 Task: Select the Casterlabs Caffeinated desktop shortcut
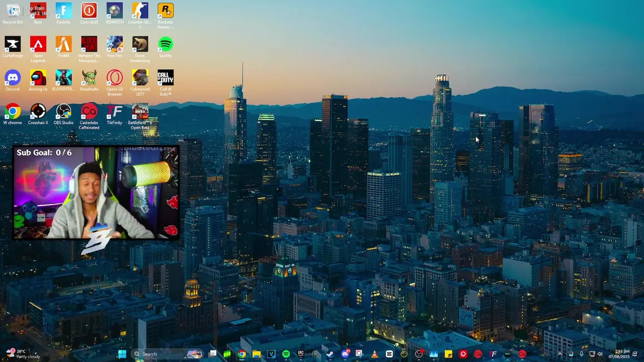coord(89,117)
